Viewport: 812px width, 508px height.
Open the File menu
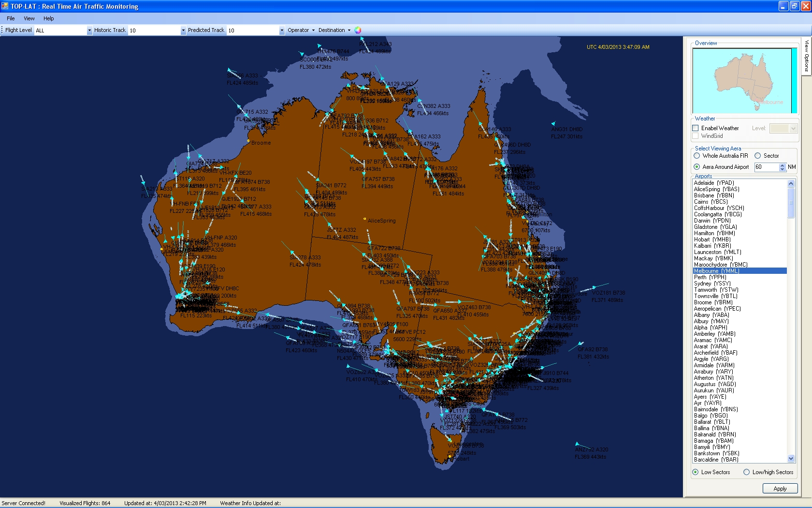[x=11, y=18]
